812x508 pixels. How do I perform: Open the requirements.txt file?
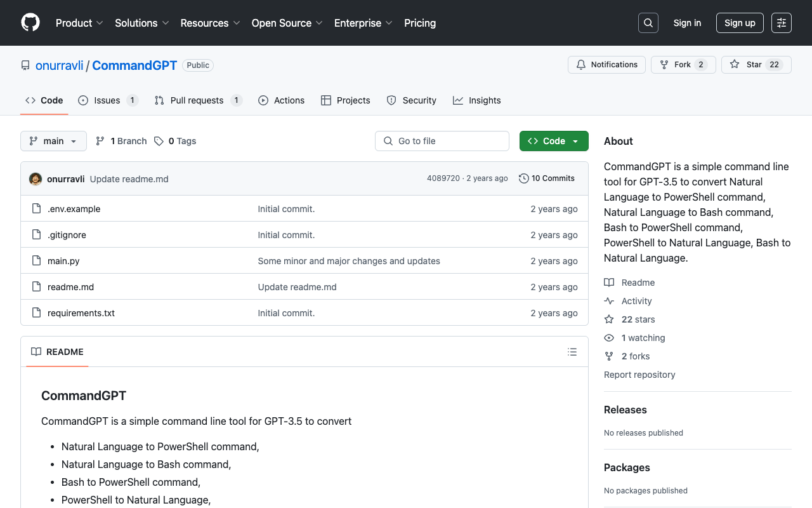coord(81,313)
